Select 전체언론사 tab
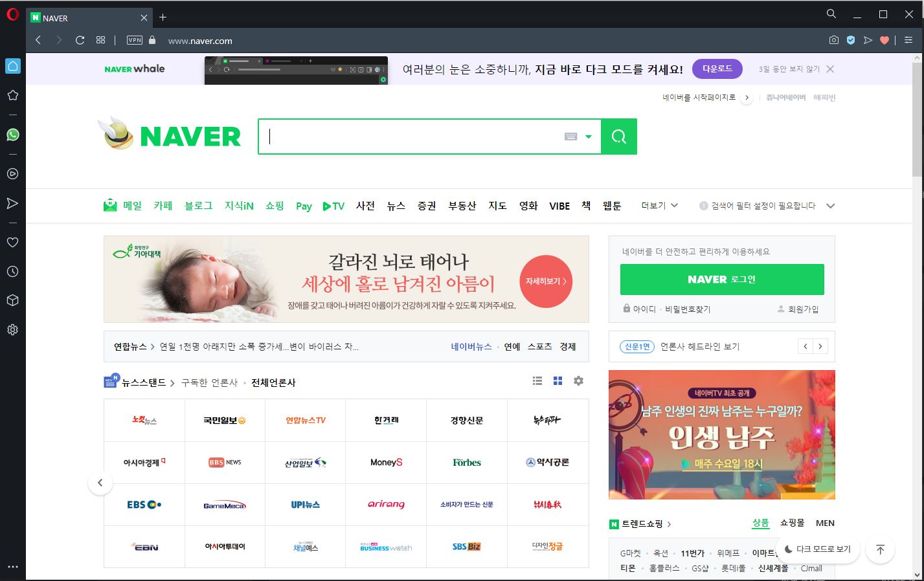The image size is (924, 581). click(273, 382)
